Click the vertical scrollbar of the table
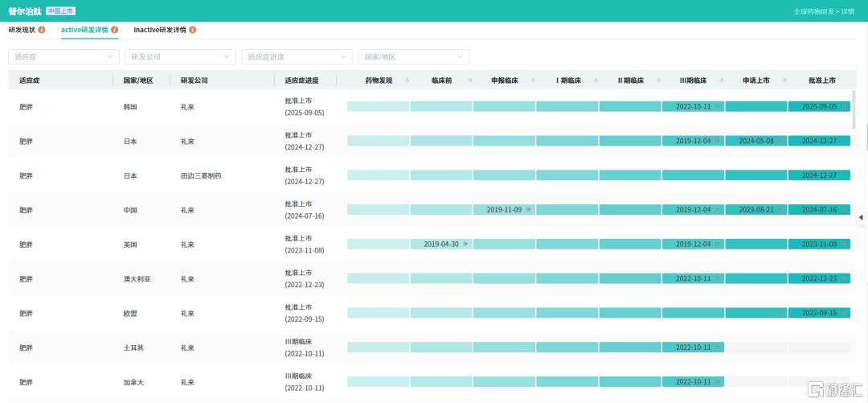 (853, 109)
